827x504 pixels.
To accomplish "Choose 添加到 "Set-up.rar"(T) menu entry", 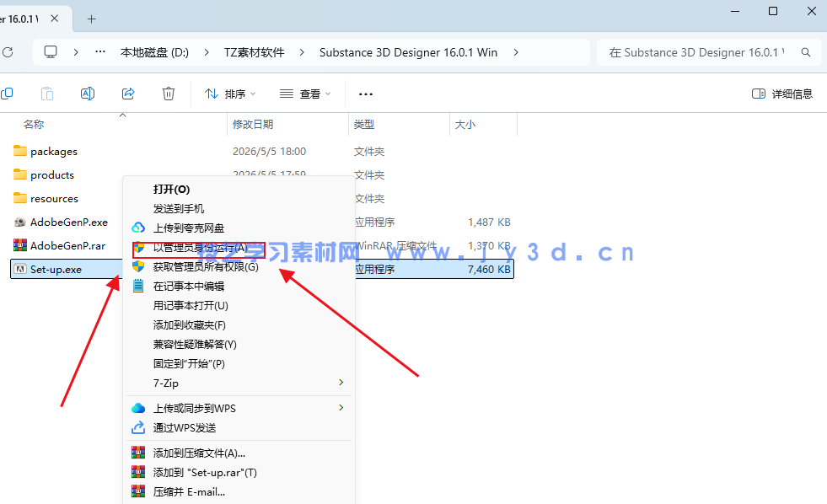I will (x=239, y=472).
